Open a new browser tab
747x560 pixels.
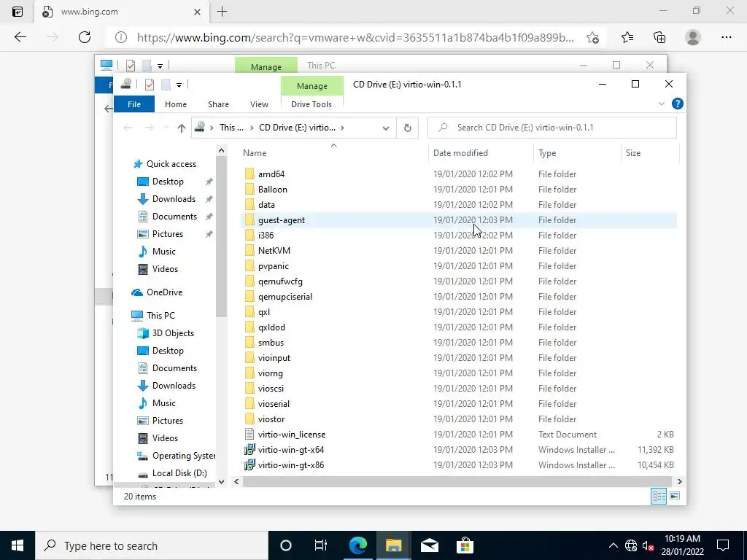(222, 12)
